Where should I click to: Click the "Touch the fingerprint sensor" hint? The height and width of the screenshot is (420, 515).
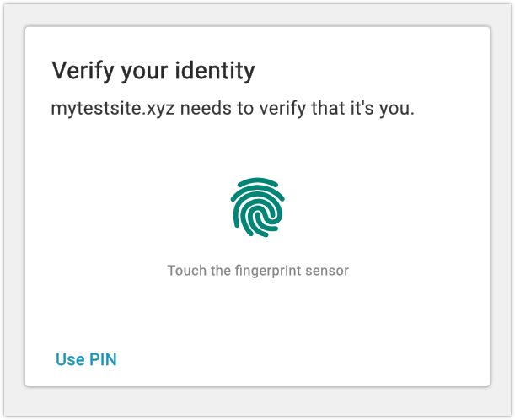coord(257,271)
